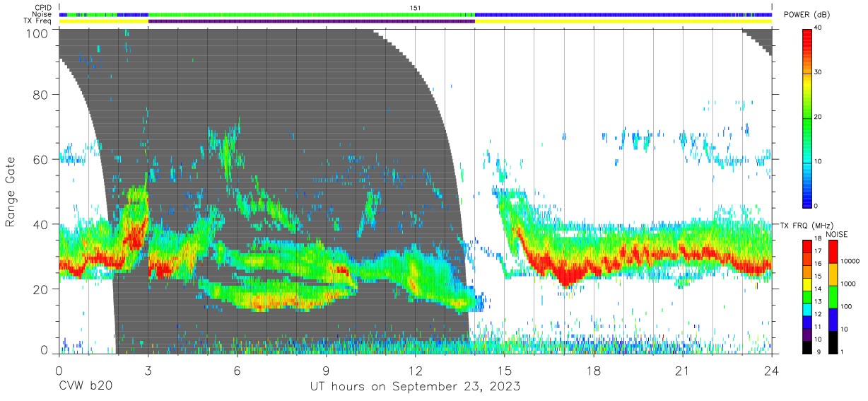Click the 10000 label on noise scale

(x=850, y=261)
